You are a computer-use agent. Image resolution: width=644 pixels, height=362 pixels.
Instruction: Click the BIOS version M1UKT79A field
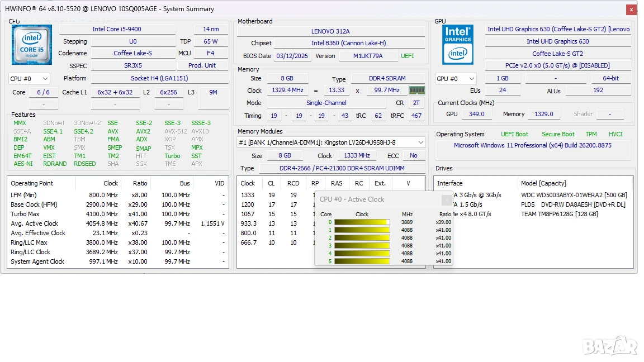[x=368, y=56]
